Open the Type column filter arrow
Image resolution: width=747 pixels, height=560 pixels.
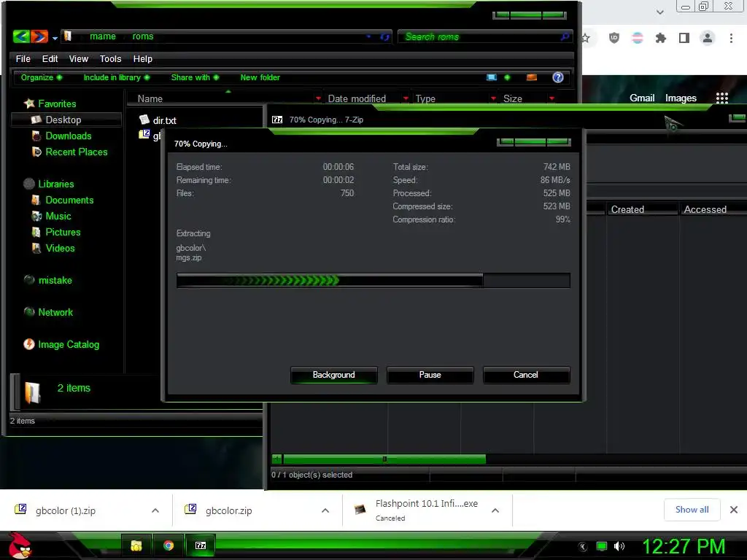(x=493, y=98)
